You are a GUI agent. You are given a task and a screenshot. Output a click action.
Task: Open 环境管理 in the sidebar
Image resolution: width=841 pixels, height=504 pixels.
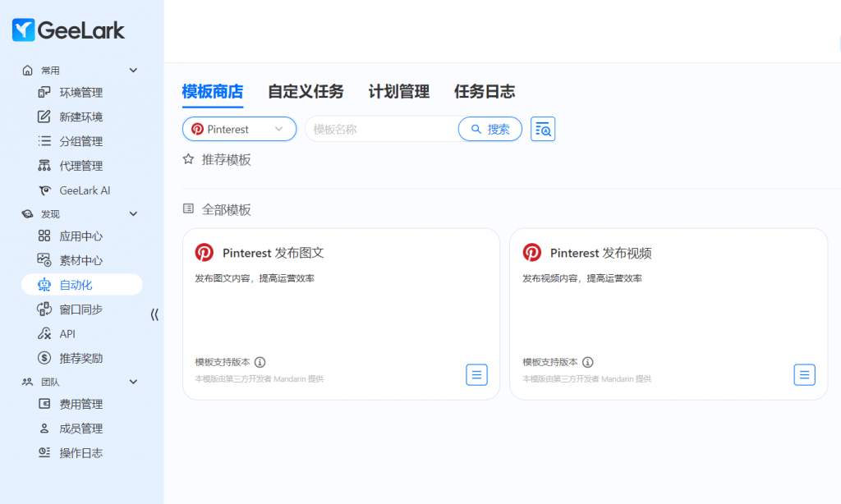tap(80, 93)
